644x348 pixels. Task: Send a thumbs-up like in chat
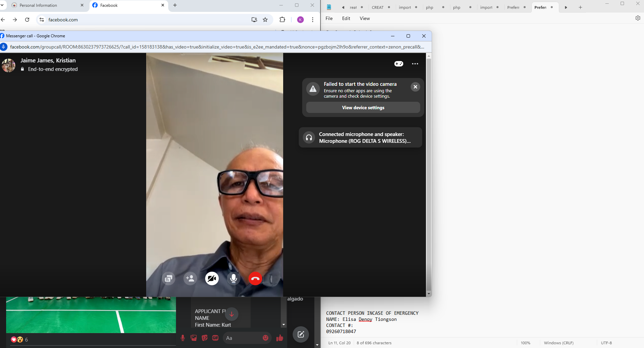(x=280, y=338)
